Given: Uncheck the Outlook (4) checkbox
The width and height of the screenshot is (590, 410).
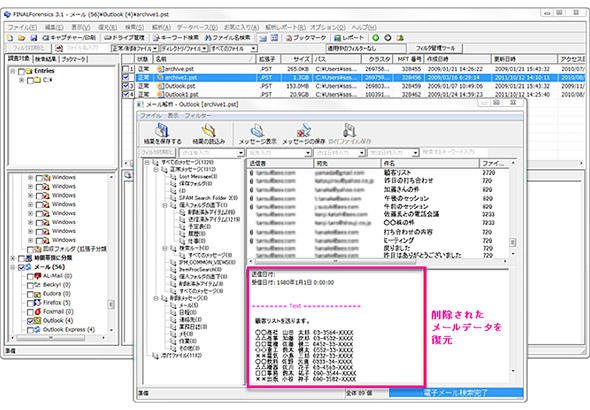Looking at the screenshot, I should (x=30, y=321).
